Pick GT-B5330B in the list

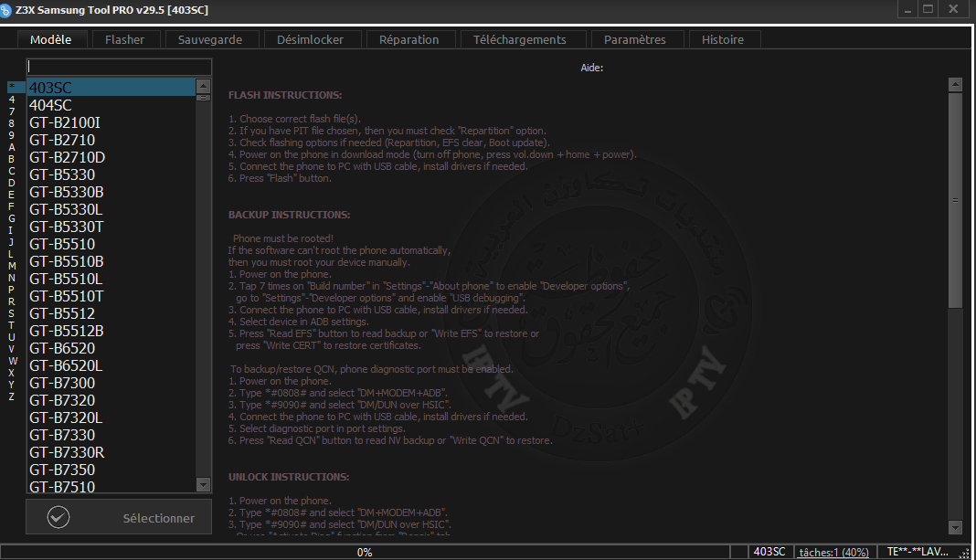[111, 192]
